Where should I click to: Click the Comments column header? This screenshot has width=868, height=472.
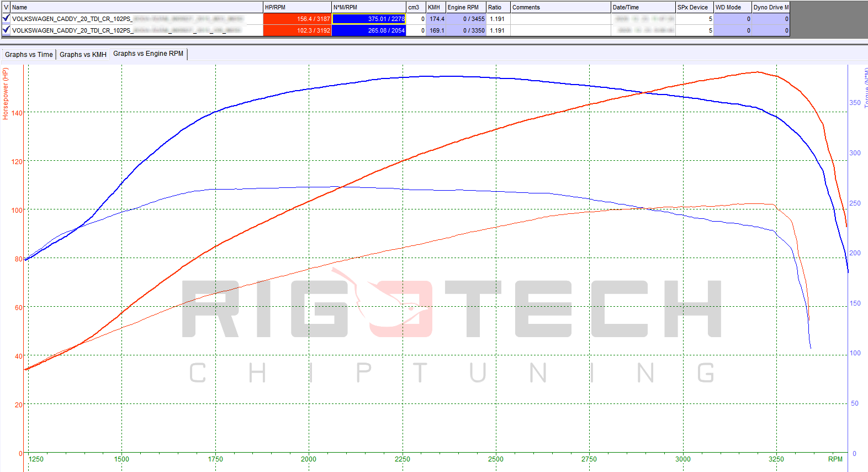click(560, 7)
